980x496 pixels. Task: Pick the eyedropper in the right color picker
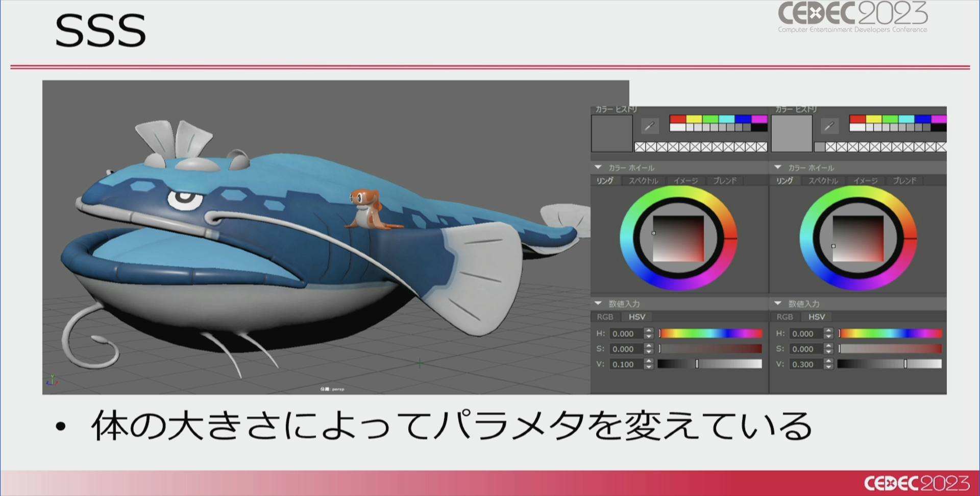click(829, 126)
